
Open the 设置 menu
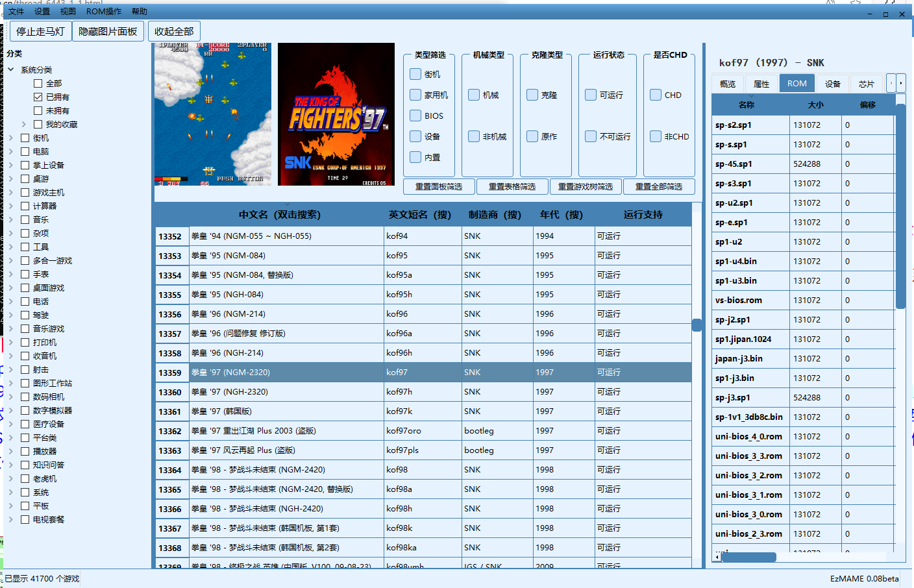[42, 12]
